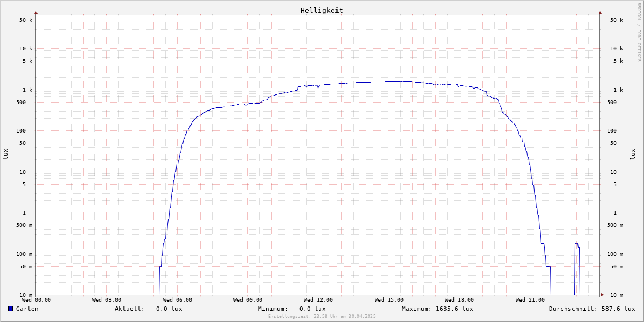Click the 10 m label on left axis
The width and height of the screenshot is (644, 322).
pos(26,295)
